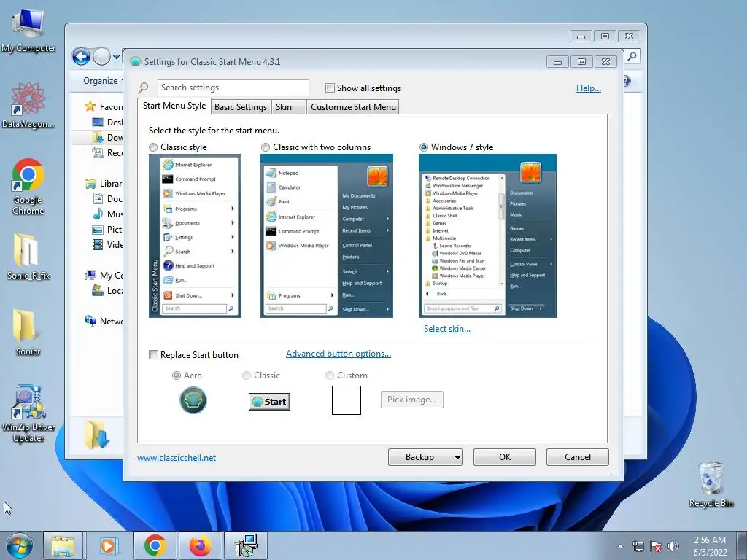Viewport: 747px width, 560px height.
Task: Click the Classic Start button image
Action: click(x=269, y=402)
